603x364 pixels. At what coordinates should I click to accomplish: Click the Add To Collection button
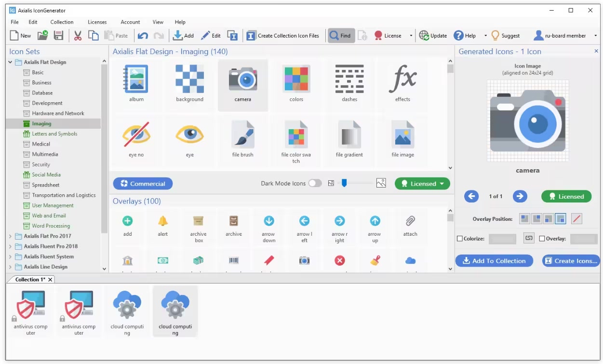(x=494, y=261)
